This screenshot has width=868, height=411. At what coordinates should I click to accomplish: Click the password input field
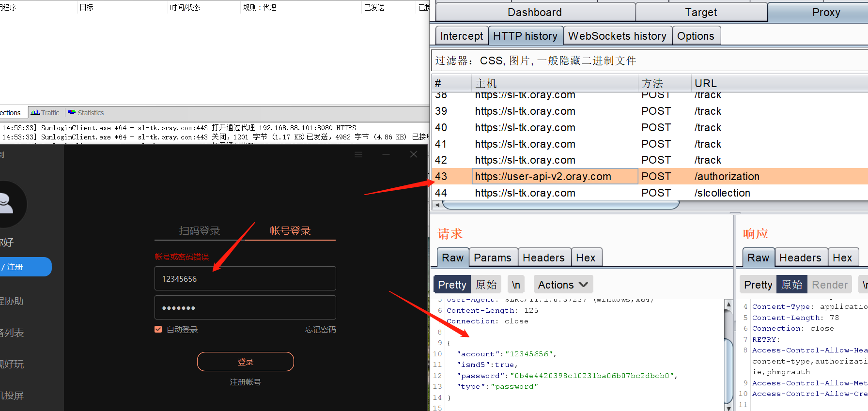pyautogui.click(x=245, y=307)
